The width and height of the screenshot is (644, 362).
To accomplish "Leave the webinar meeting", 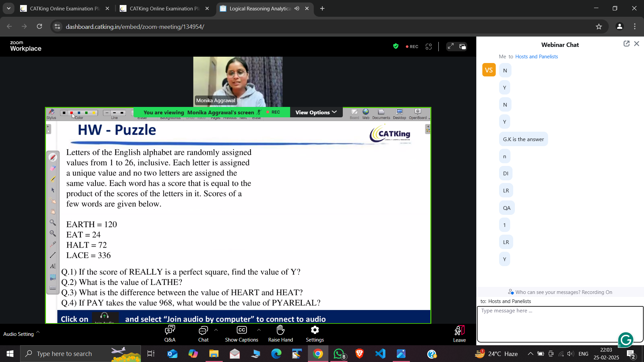I will coord(459,334).
